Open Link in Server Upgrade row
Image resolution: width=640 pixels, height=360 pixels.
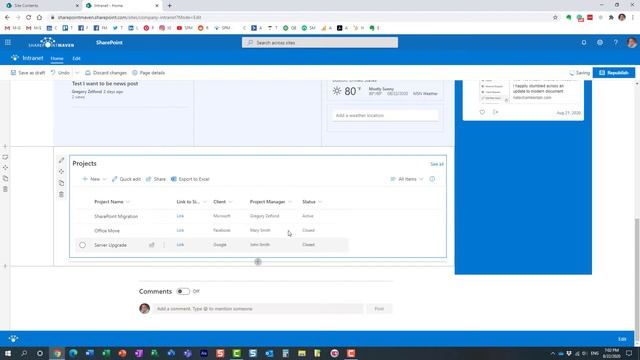[180, 244]
